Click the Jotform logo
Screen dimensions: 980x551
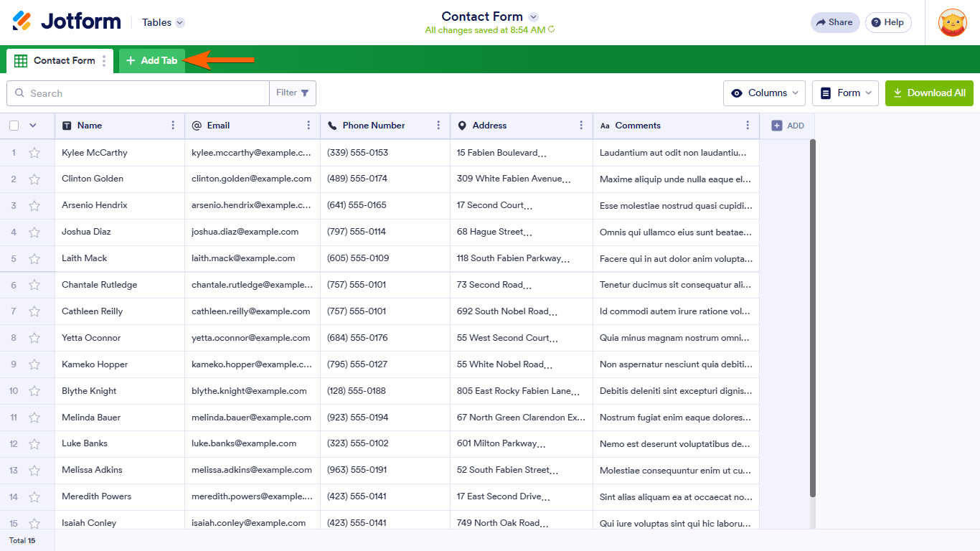67,22
